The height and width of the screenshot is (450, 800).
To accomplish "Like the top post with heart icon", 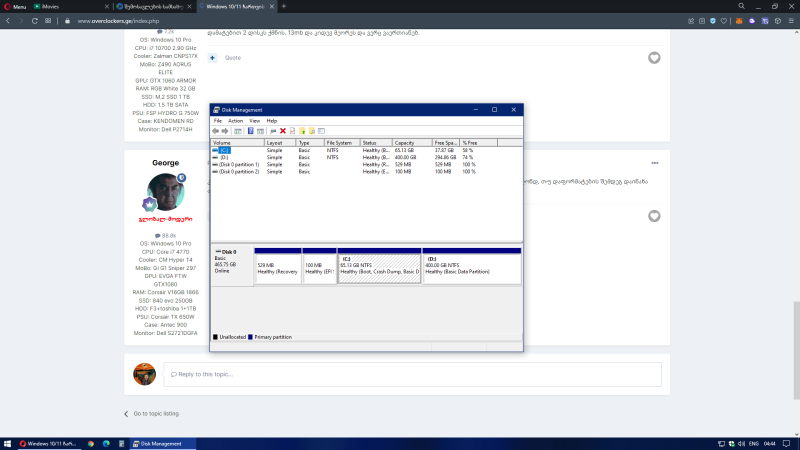I will [654, 58].
